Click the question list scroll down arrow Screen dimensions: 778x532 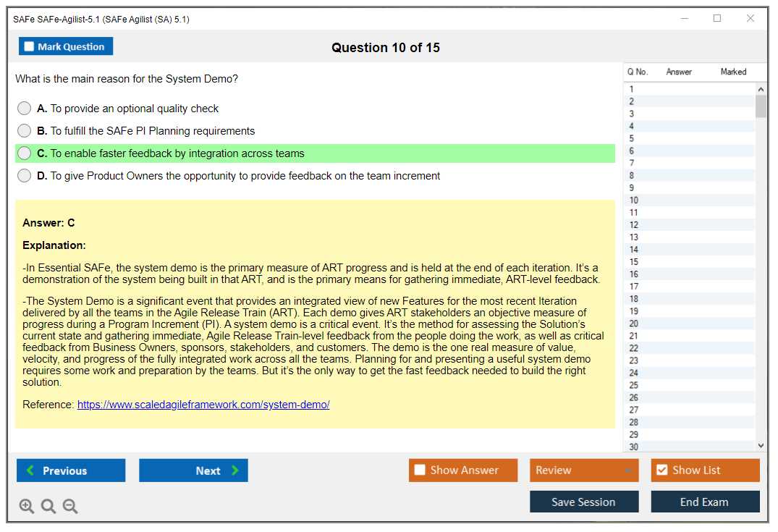[761, 446]
